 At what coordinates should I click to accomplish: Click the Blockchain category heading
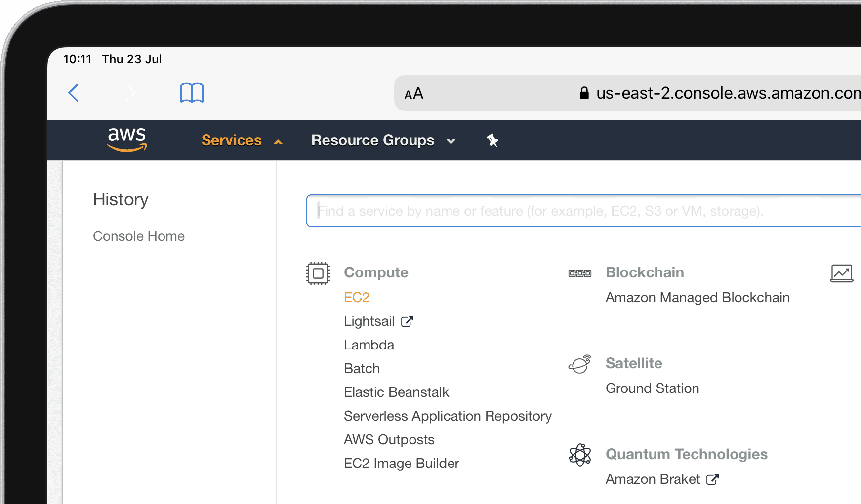point(645,272)
